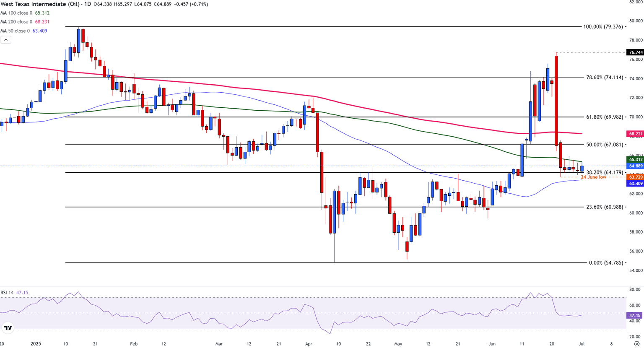Screen dimensions: 644x348
Task: Select the 100.00% (79.376) Fibonacci level label
Action: [603, 27]
